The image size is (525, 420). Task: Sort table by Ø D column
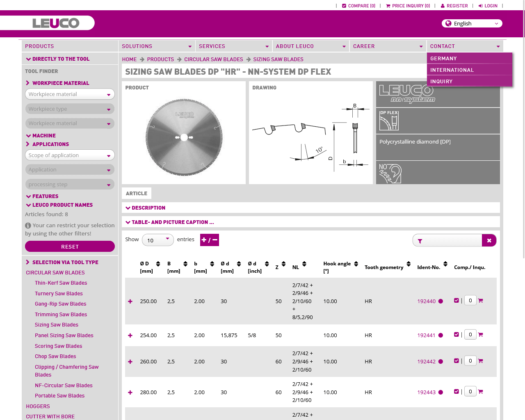[x=158, y=264]
